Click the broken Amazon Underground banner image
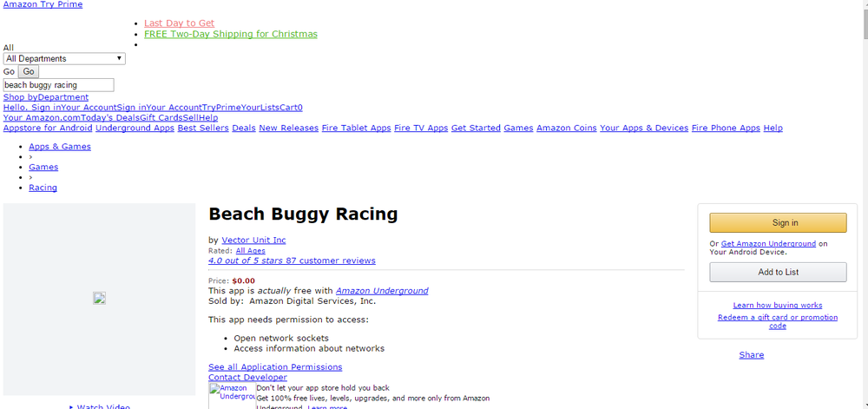 pos(233,396)
